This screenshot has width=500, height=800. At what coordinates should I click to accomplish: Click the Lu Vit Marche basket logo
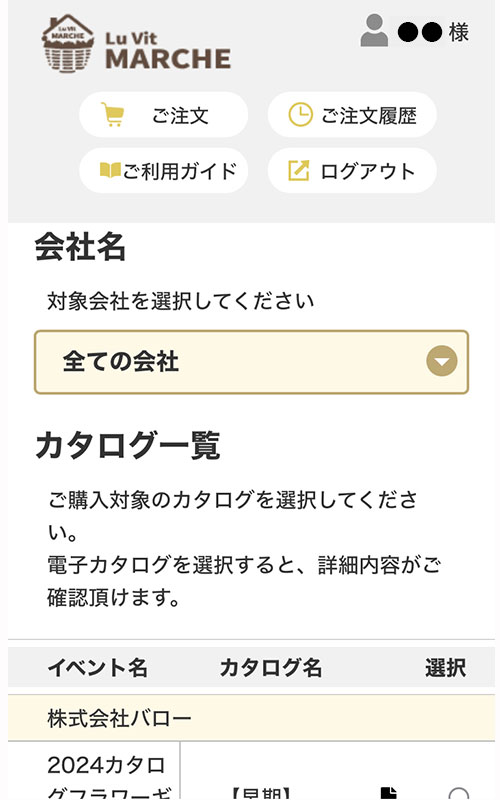(68, 44)
